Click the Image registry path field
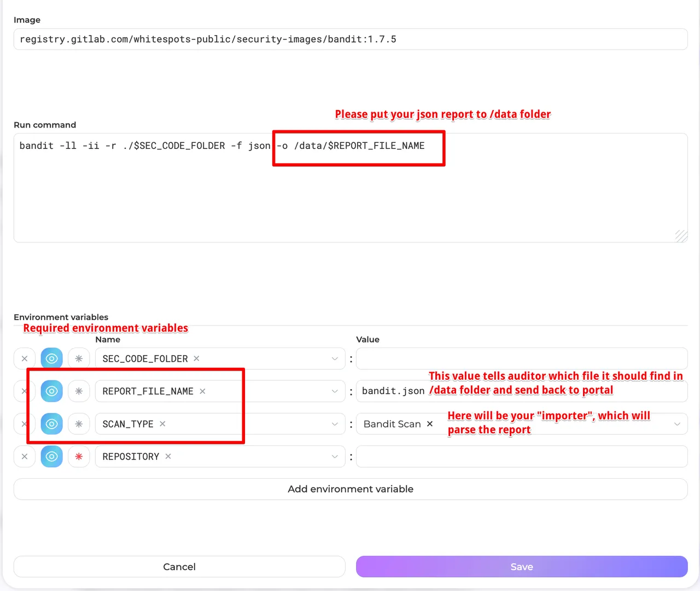700x591 pixels. (x=350, y=39)
